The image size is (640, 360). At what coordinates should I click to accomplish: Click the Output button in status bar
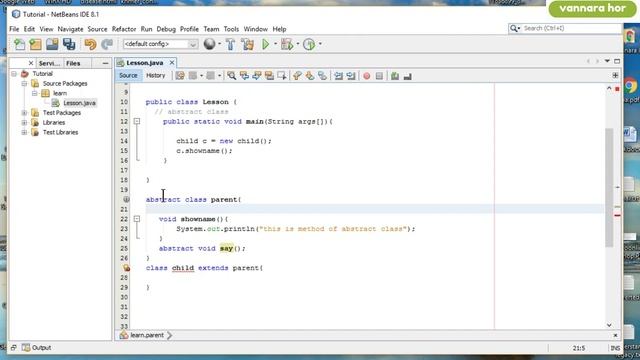pyautogui.click(x=37, y=348)
